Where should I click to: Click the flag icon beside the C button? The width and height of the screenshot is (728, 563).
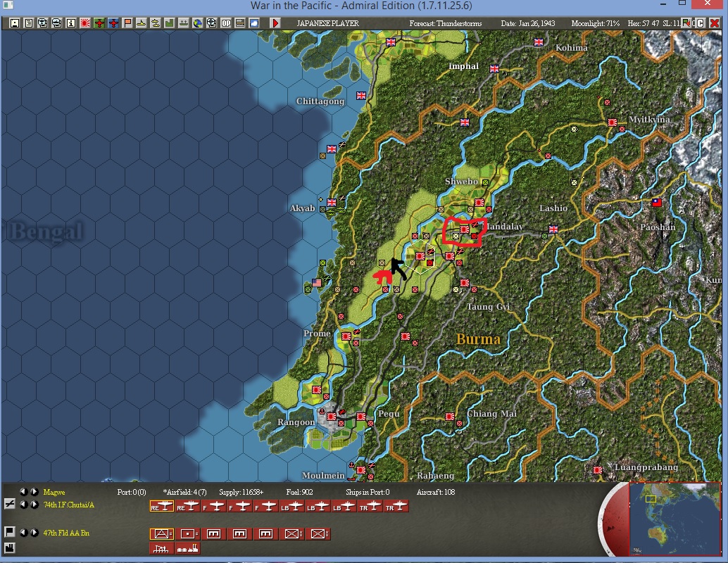[x=686, y=23]
